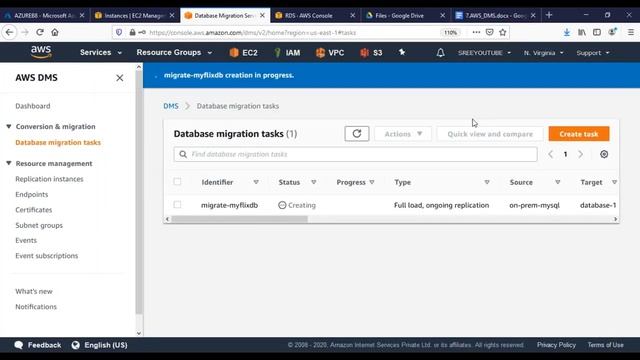The image size is (640, 360).
Task: Click the table horizontal scrollbar
Action: point(240,219)
